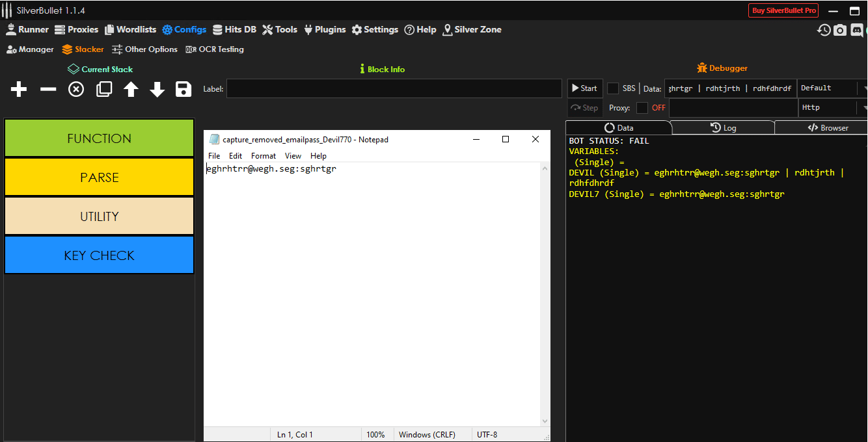Select the blue KEY CHECK block
The image size is (868, 442).
coord(99,255)
